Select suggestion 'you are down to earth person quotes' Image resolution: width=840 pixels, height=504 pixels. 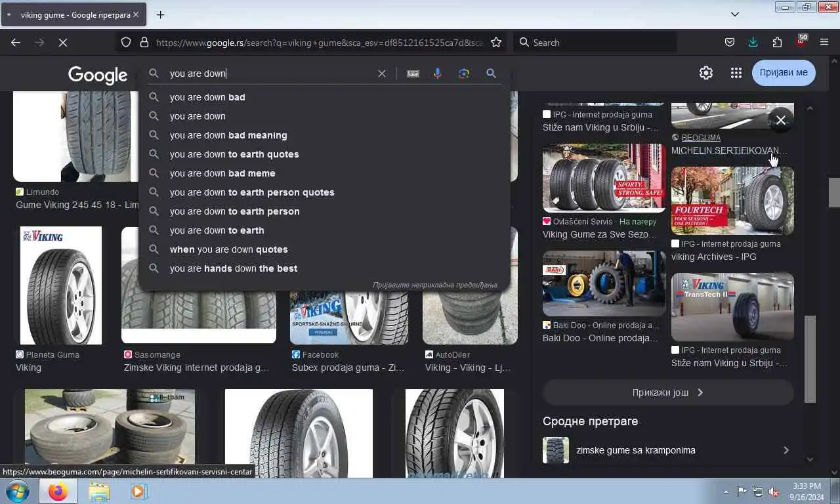click(x=324, y=192)
